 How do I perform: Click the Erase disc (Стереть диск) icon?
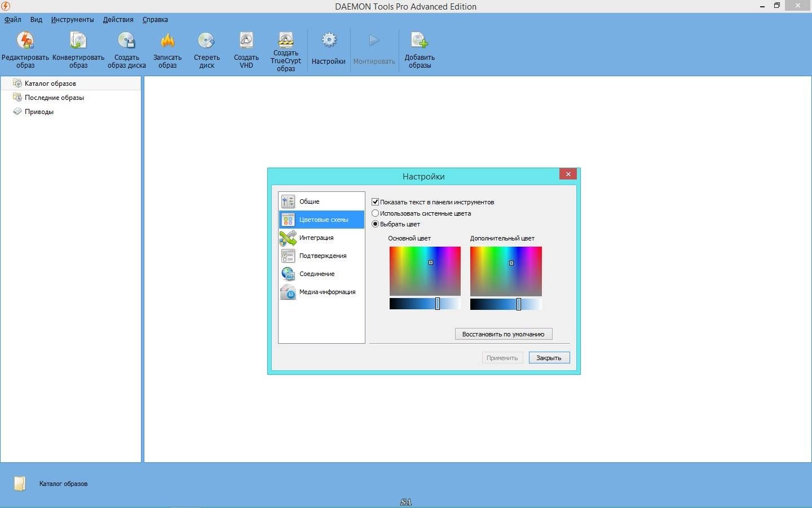pyautogui.click(x=206, y=41)
